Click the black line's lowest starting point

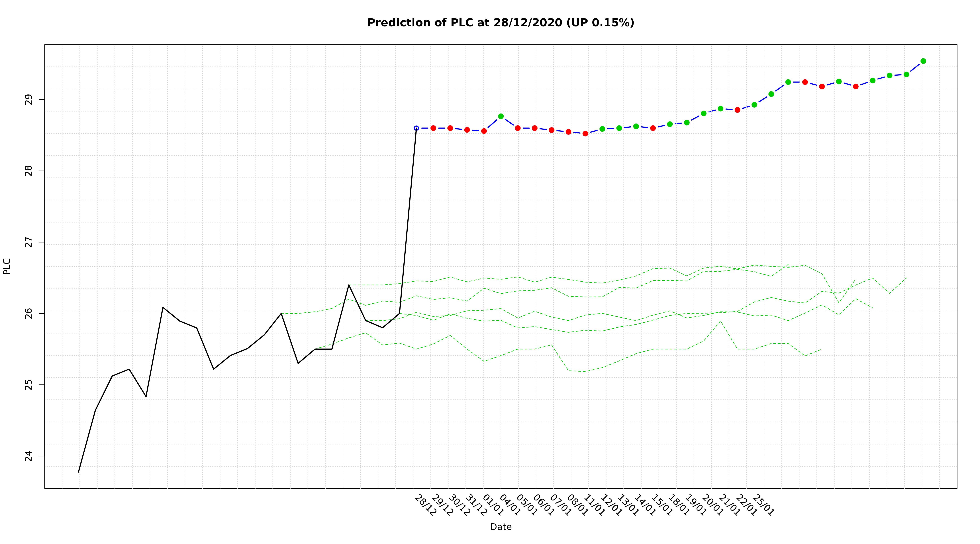[x=78, y=472]
